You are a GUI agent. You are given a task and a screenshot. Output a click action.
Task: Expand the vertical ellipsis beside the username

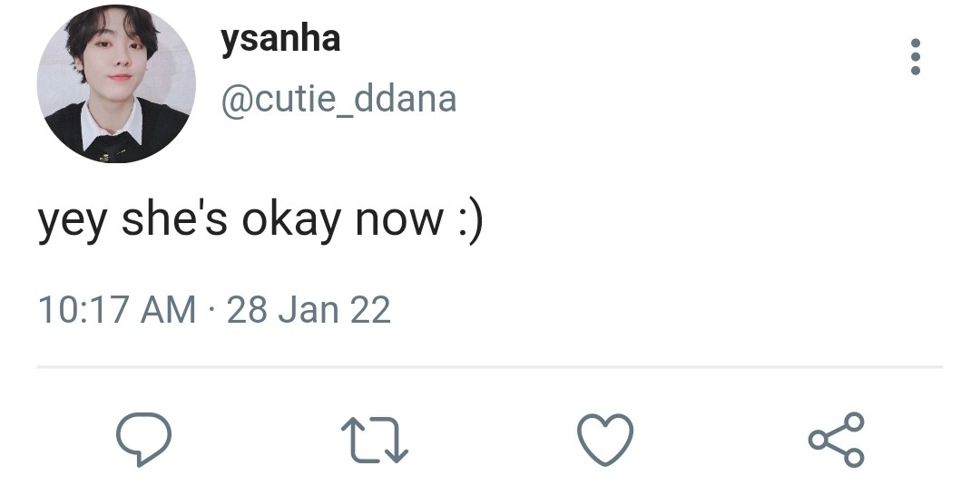[915, 57]
